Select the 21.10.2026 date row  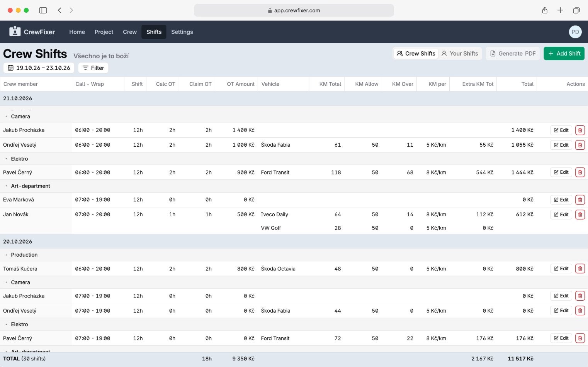[294, 99]
